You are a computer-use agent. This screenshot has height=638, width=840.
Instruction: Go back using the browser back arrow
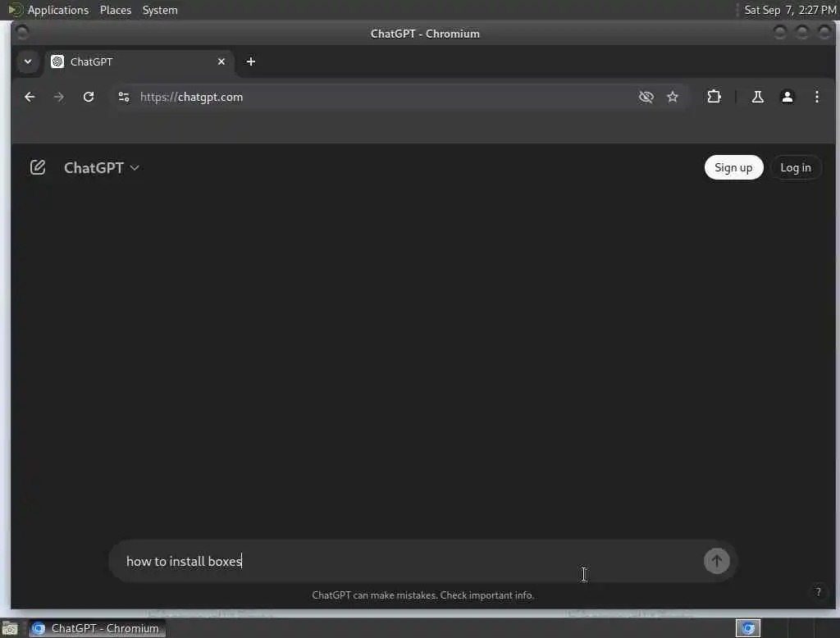click(30, 97)
